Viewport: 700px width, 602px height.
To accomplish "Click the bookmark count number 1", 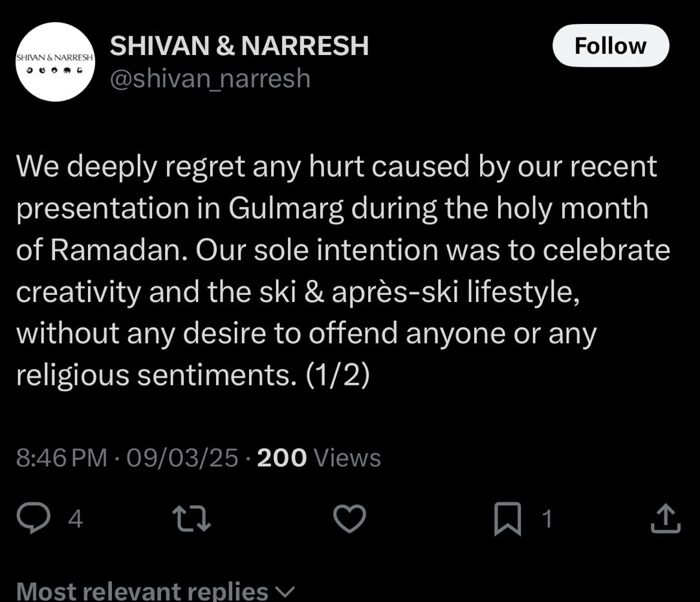I will coord(547,519).
